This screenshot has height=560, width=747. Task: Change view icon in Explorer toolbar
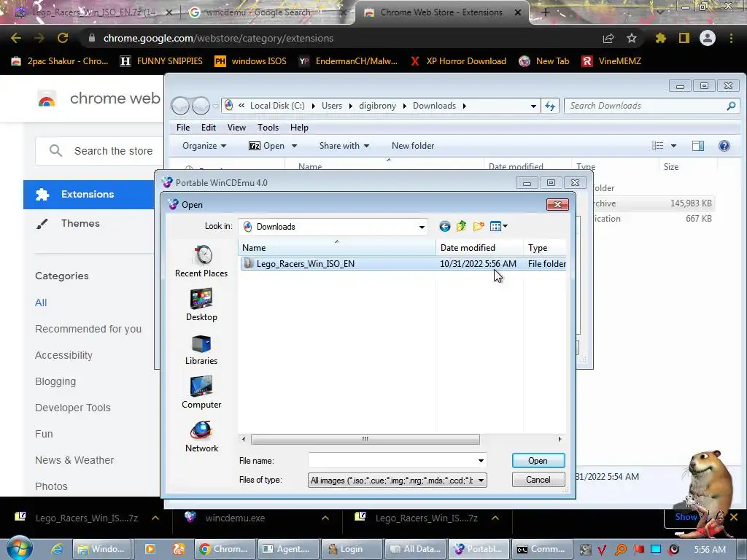[657, 146]
